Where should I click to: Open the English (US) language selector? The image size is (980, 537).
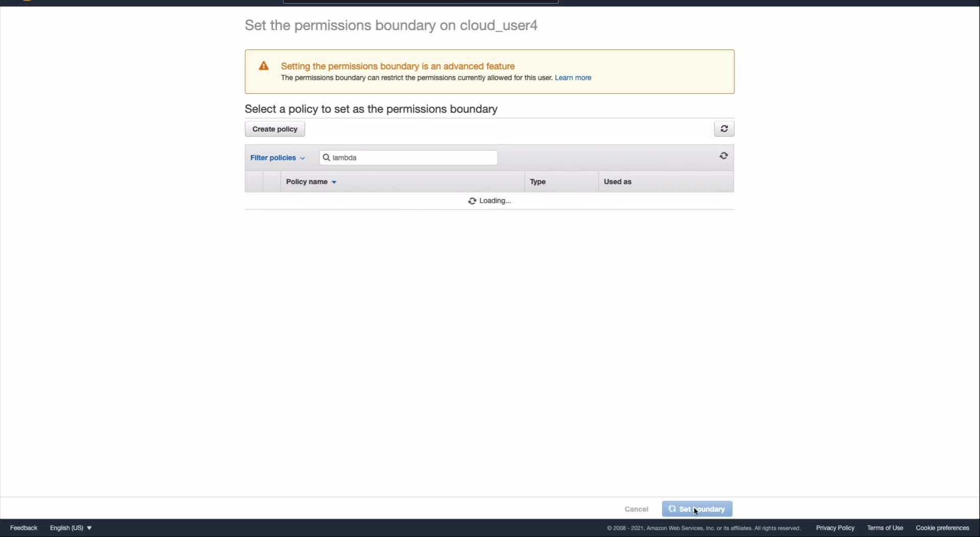click(70, 528)
